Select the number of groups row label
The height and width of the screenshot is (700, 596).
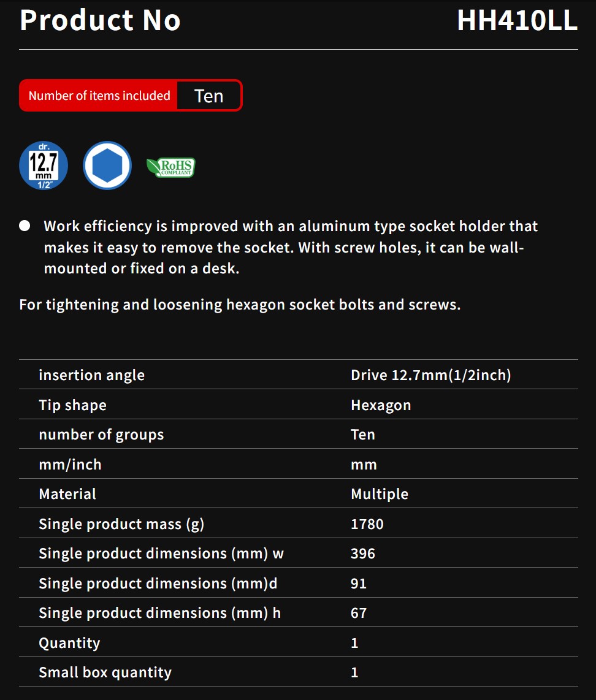(101, 435)
